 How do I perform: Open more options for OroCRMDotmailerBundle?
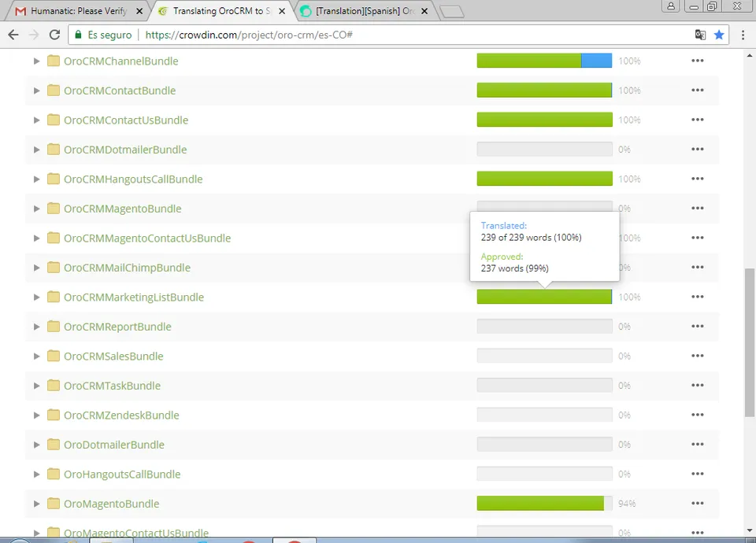click(x=697, y=150)
